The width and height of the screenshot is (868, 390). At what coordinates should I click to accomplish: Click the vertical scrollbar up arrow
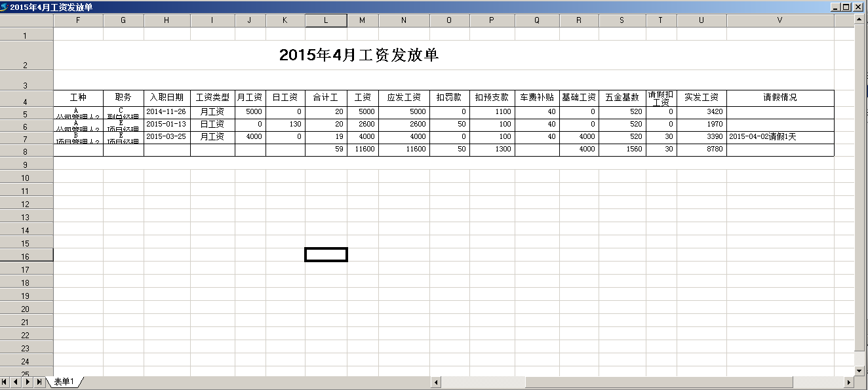859,19
